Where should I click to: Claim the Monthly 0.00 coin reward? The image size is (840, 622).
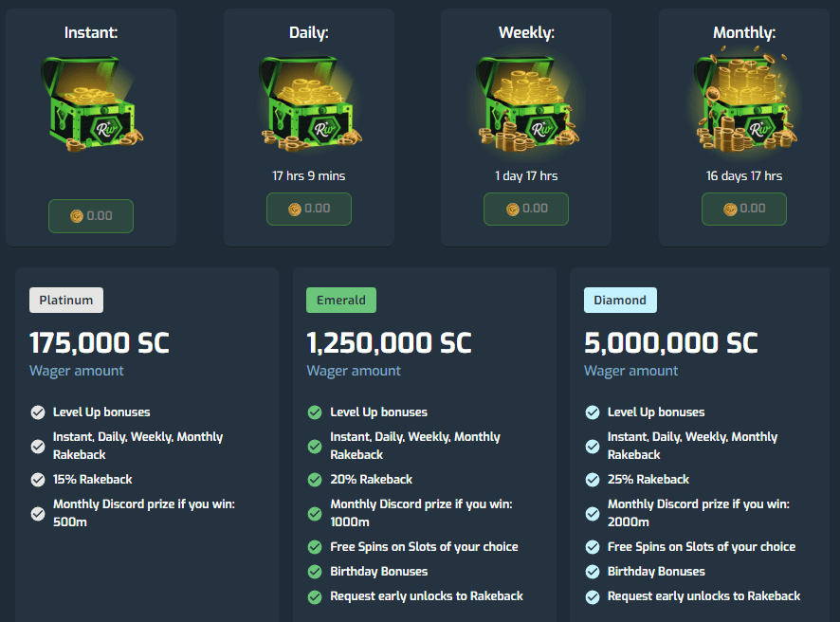(x=744, y=209)
